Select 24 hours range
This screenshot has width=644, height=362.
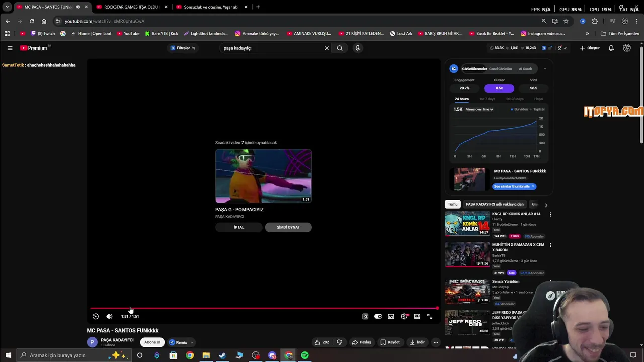462,99
